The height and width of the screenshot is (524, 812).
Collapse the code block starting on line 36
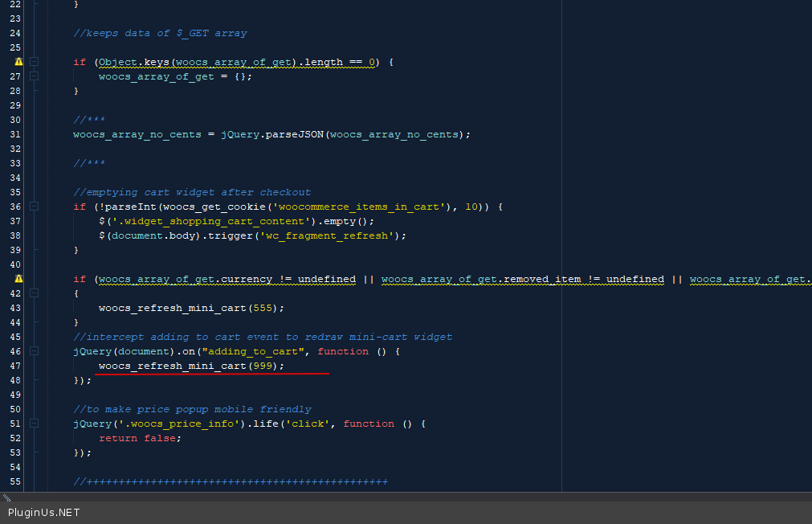[34, 207]
